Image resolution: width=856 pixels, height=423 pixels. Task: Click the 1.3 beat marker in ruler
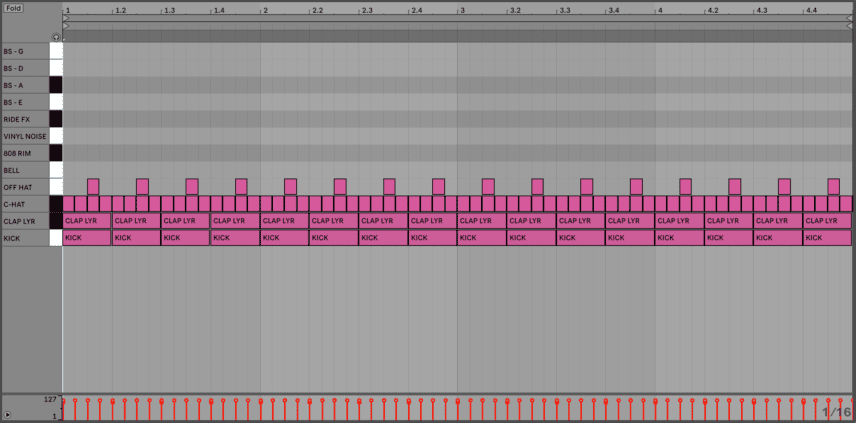170,10
